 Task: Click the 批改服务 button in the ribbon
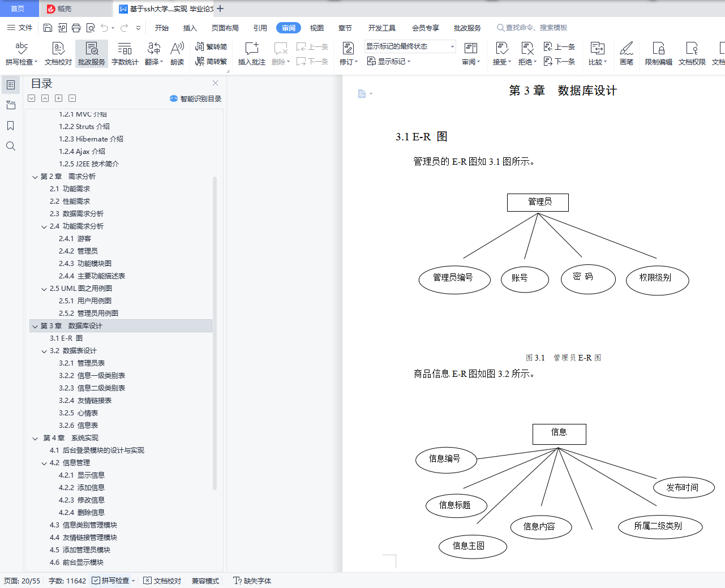(92, 54)
